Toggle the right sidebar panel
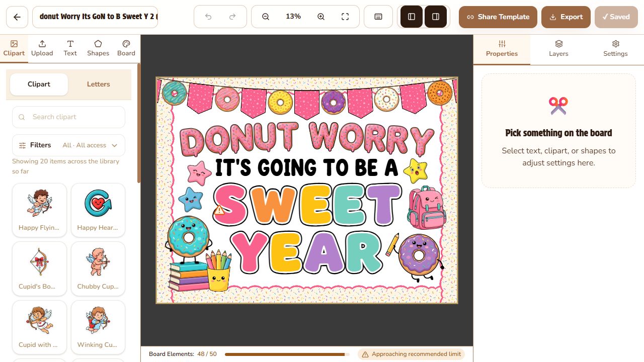Viewport: 644px width, 362px height. [436, 17]
